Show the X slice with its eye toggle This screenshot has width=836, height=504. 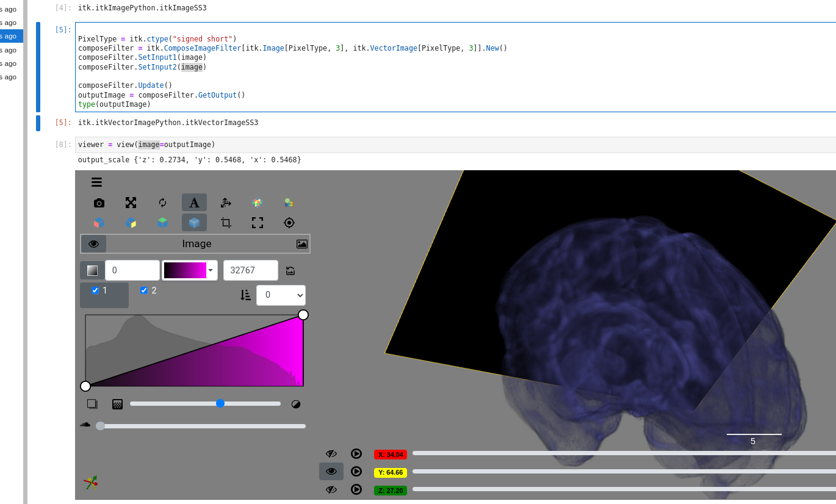click(331, 453)
